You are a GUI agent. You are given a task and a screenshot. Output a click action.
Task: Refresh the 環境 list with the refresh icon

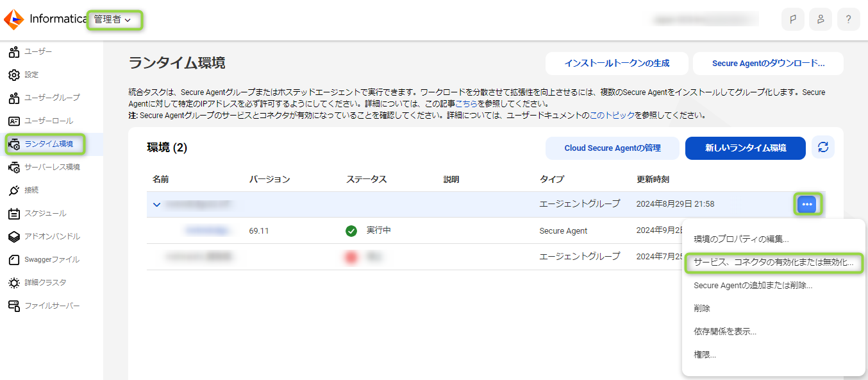click(822, 148)
